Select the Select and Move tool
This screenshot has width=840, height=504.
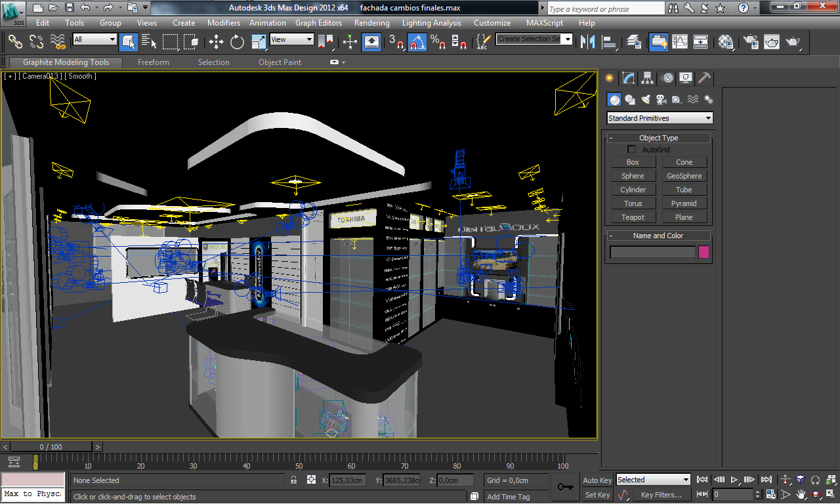coord(216,42)
